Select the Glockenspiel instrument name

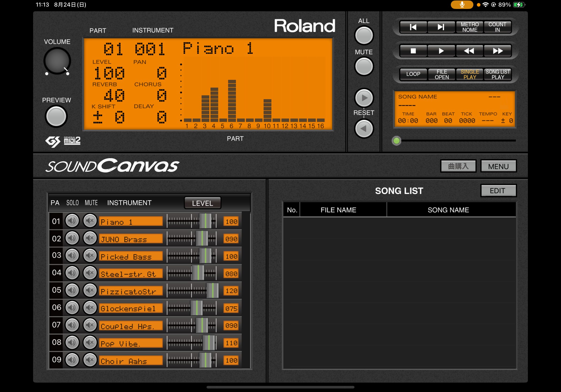[131, 308]
